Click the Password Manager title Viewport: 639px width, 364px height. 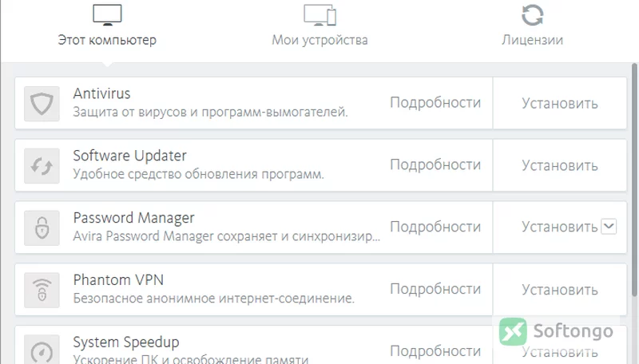click(133, 218)
